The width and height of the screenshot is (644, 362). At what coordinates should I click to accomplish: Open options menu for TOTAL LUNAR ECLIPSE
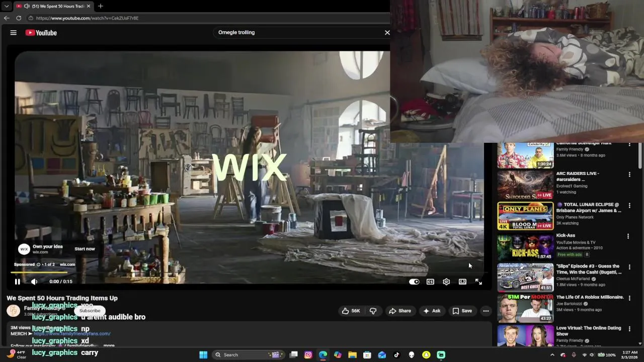[x=629, y=206]
